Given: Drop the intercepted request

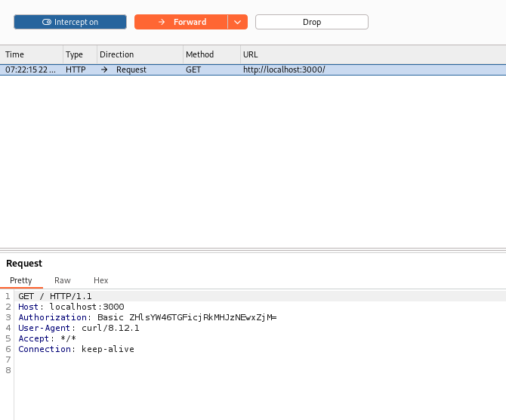Looking at the screenshot, I should (311, 22).
